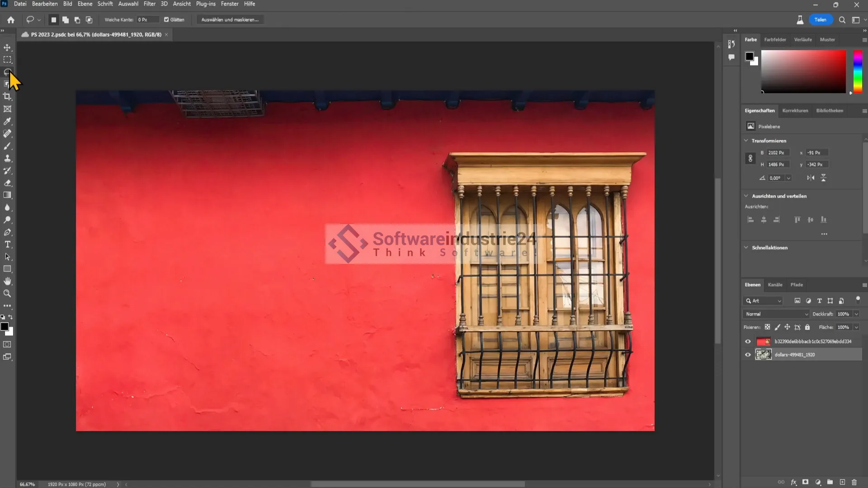Screen dimensions: 868x488
Task: Select the Eyedropper tool
Action: [x=7, y=121]
